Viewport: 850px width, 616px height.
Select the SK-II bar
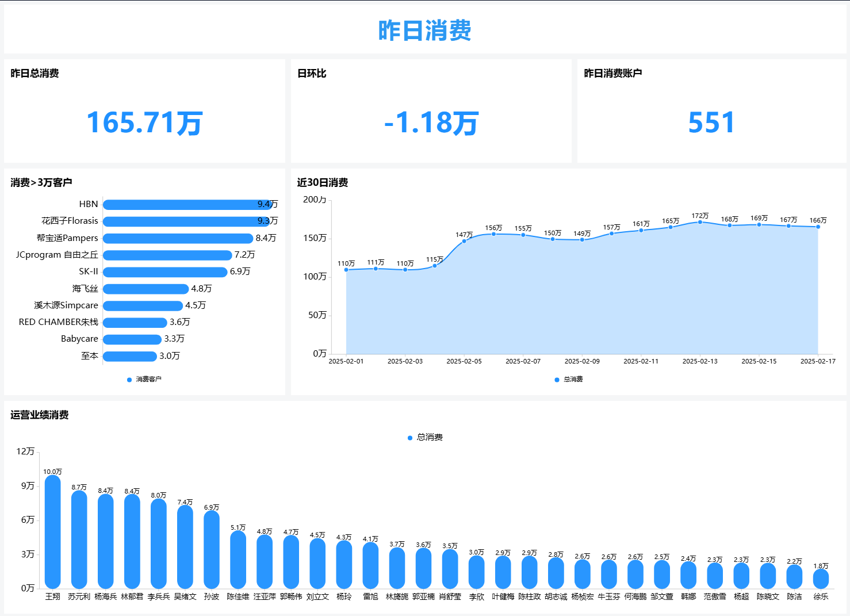(x=165, y=272)
